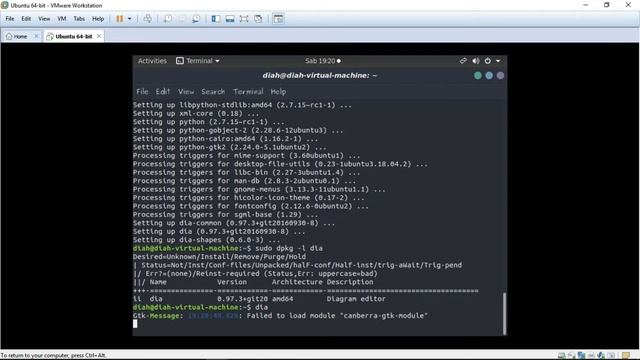This screenshot has width=640, height=360.
Task: Click the 'Setting up xml-core' line
Action: coord(196,113)
